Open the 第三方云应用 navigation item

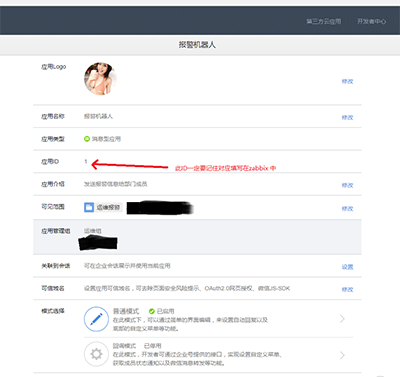tap(324, 21)
